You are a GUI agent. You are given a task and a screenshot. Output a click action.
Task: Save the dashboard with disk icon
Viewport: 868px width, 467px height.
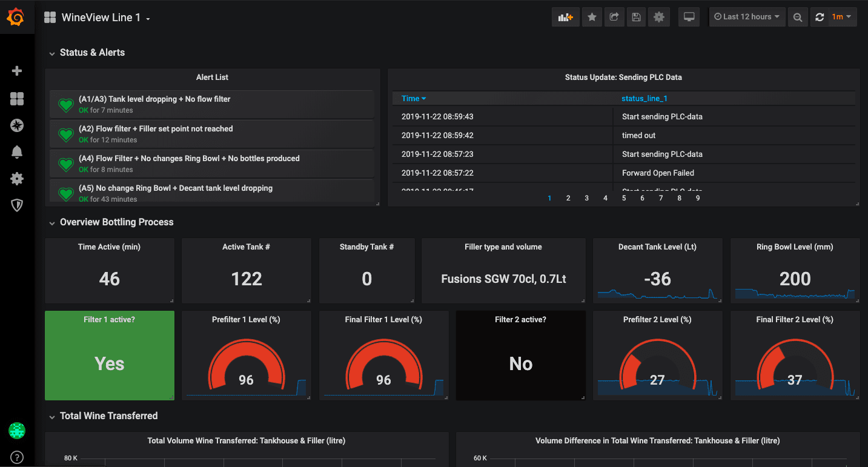(x=636, y=17)
